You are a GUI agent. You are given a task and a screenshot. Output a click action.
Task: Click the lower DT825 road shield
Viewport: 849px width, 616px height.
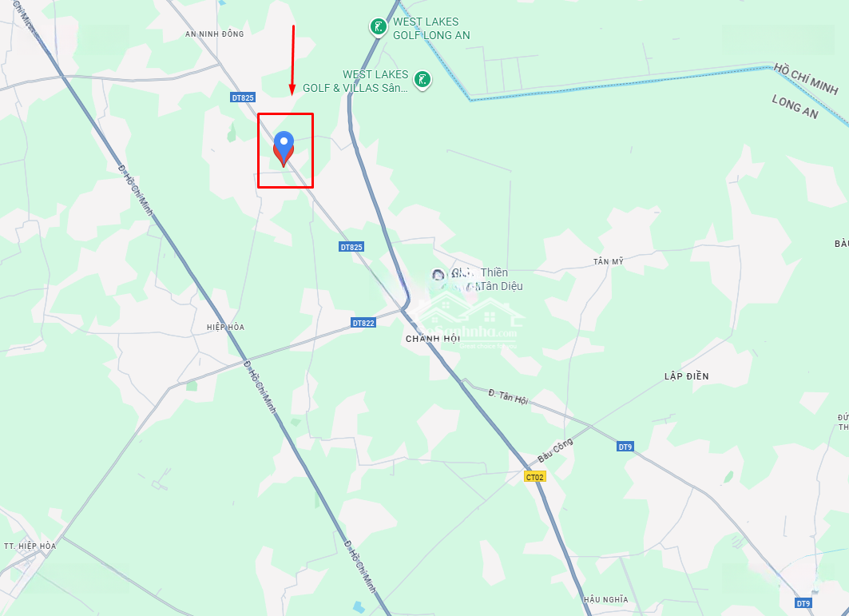pos(351,247)
